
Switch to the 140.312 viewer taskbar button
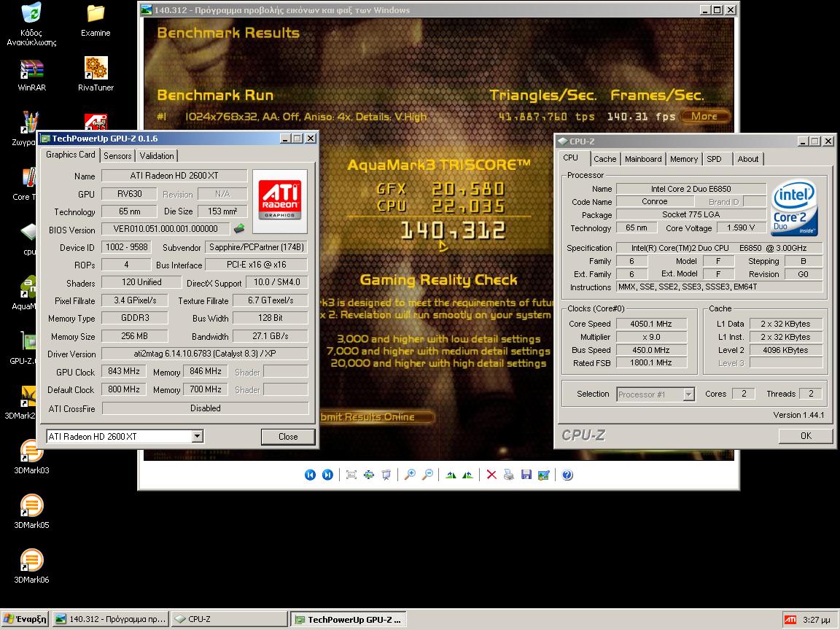tap(112, 619)
